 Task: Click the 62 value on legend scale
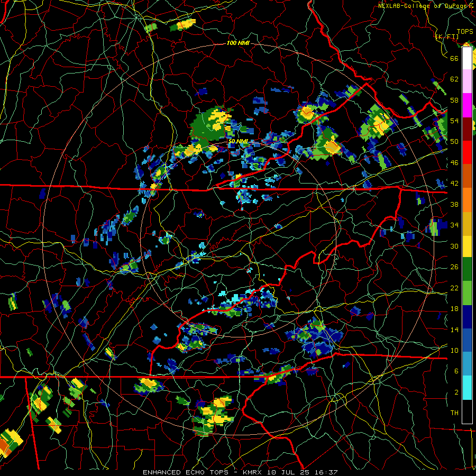click(454, 79)
